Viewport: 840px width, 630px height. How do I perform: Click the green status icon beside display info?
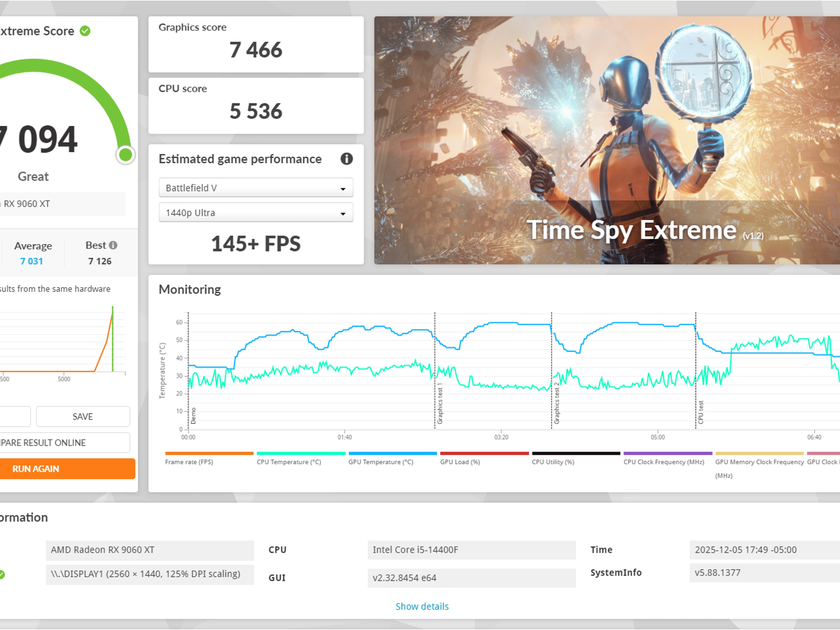[1, 574]
